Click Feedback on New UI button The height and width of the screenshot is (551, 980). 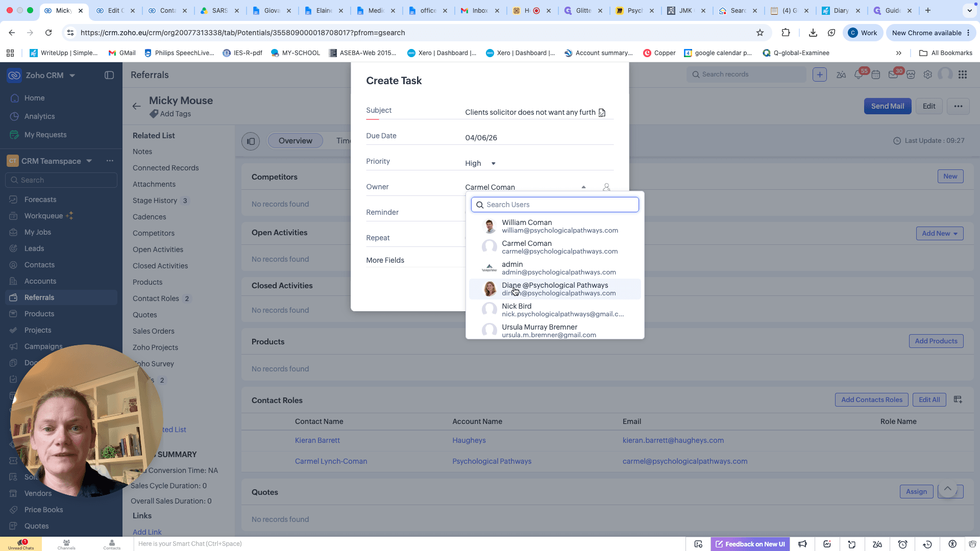point(750,544)
